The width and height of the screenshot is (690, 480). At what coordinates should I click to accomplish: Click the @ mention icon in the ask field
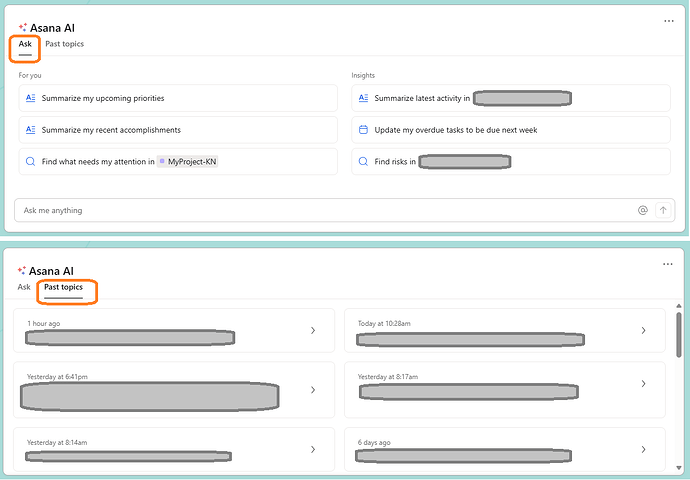click(x=642, y=210)
